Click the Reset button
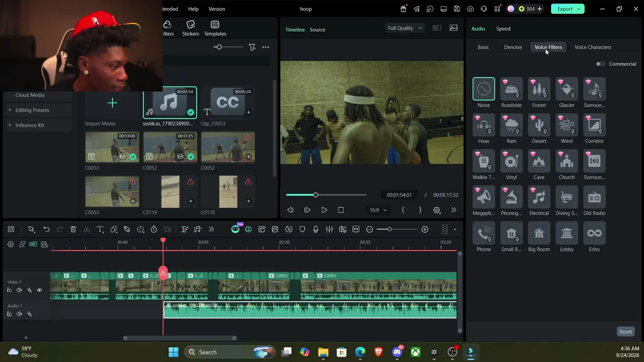Image resolution: width=644 pixels, height=362 pixels. pos(625,332)
